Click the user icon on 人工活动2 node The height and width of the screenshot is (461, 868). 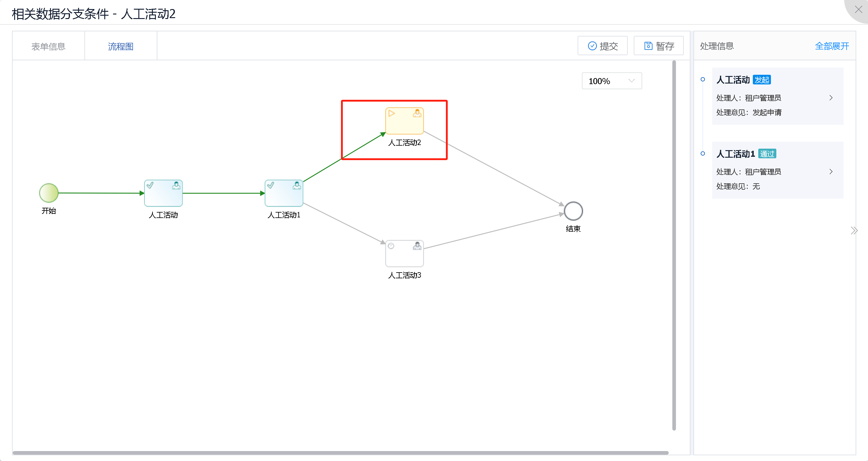tap(417, 113)
